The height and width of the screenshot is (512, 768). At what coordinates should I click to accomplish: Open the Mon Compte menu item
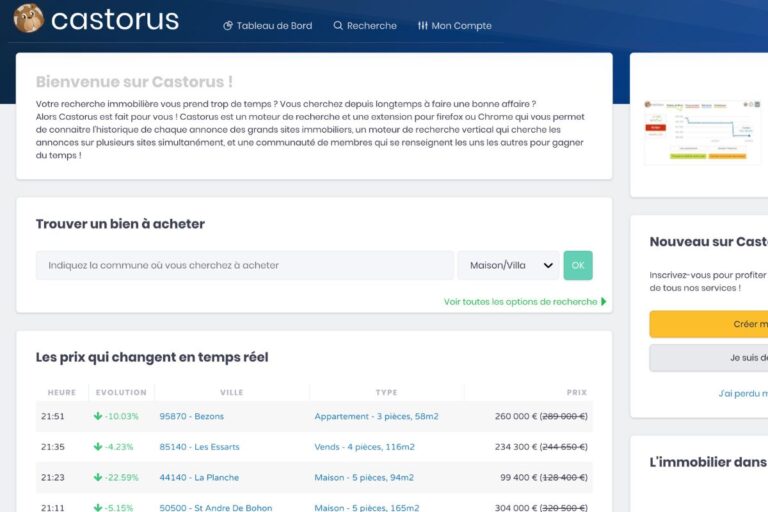tap(455, 25)
